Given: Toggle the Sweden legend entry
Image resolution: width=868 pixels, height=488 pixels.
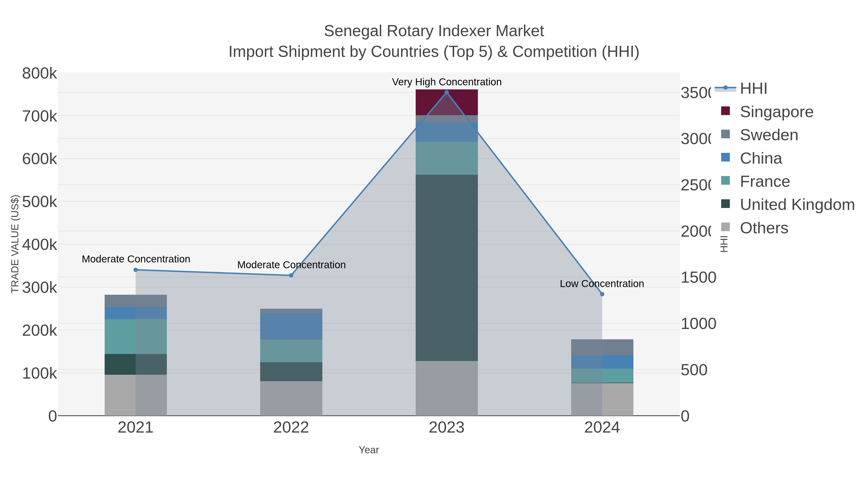Looking at the screenshot, I should [759, 135].
